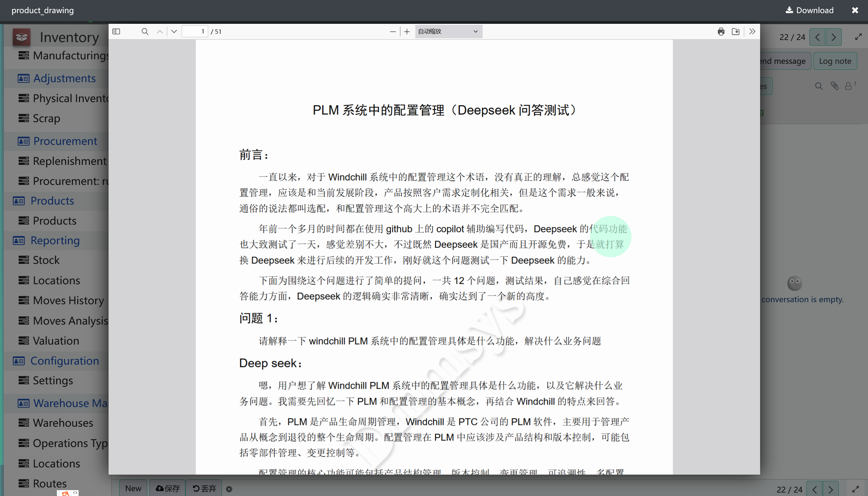Open the Routes configuration item
This screenshot has width=868, height=496.
point(50,484)
